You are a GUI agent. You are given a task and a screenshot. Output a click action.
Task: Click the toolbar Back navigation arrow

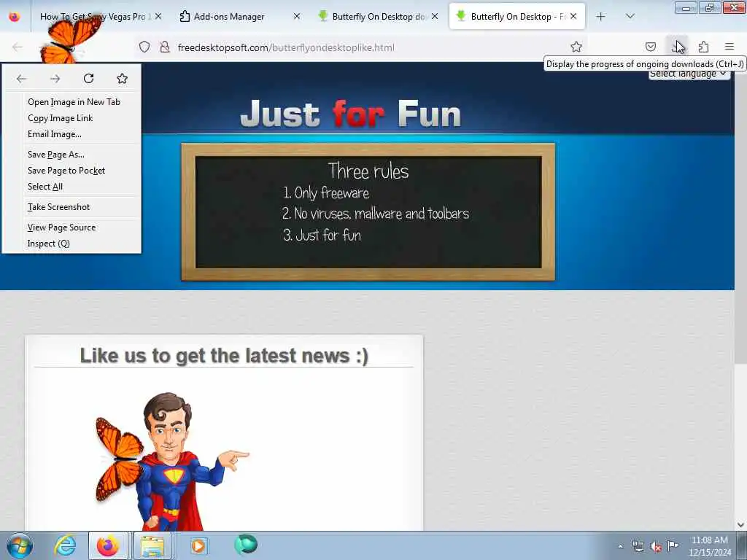tap(18, 47)
